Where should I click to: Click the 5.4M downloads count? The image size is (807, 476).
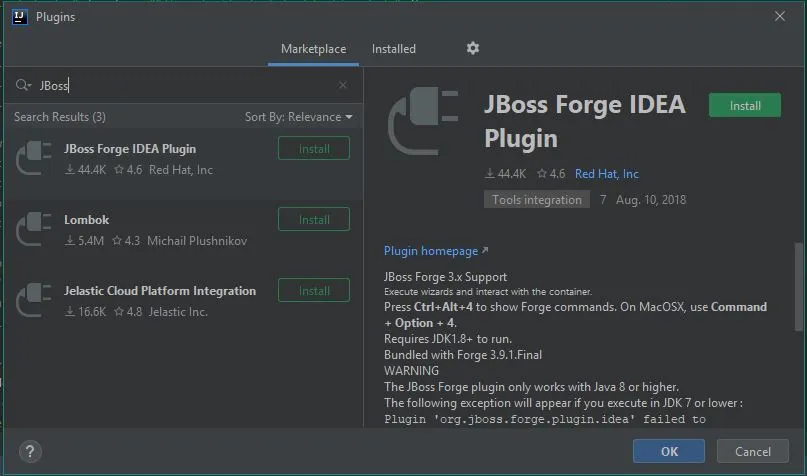[x=84, y=241]
